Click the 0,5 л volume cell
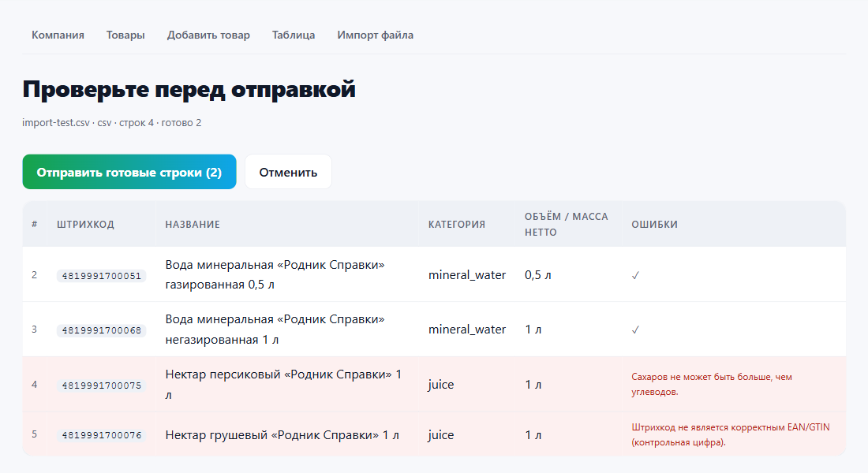Screen dimensions: 868x473 tap(537, 275)
